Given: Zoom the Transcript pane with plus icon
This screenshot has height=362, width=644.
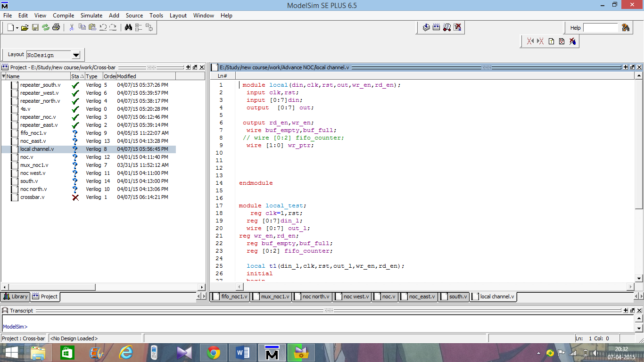Looking at the screenshot, I should coord(626,311).
